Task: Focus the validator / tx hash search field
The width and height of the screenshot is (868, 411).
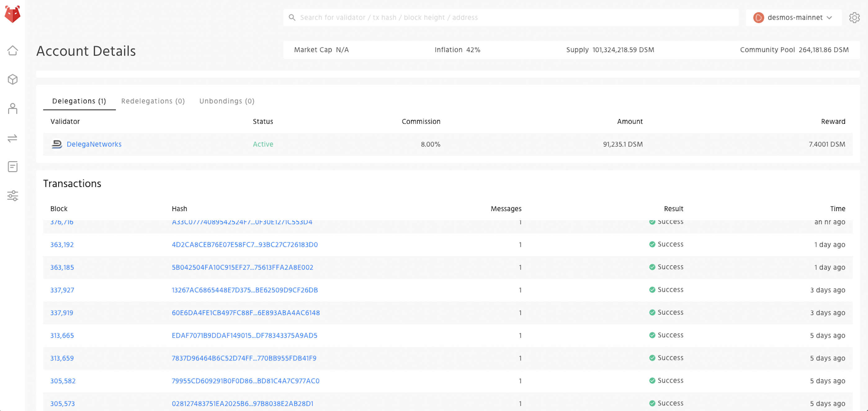Action: 511,17
